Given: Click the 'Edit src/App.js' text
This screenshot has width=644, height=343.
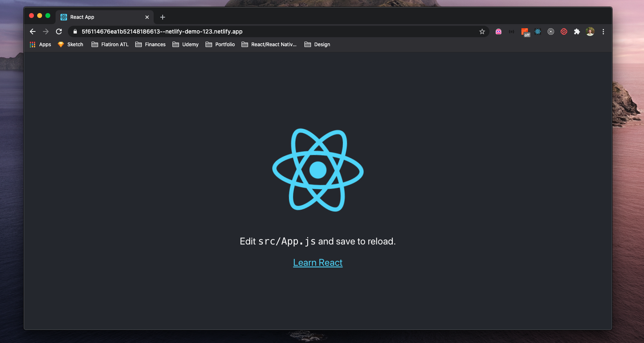Looking at the screenshot, I should click(277, 241).
